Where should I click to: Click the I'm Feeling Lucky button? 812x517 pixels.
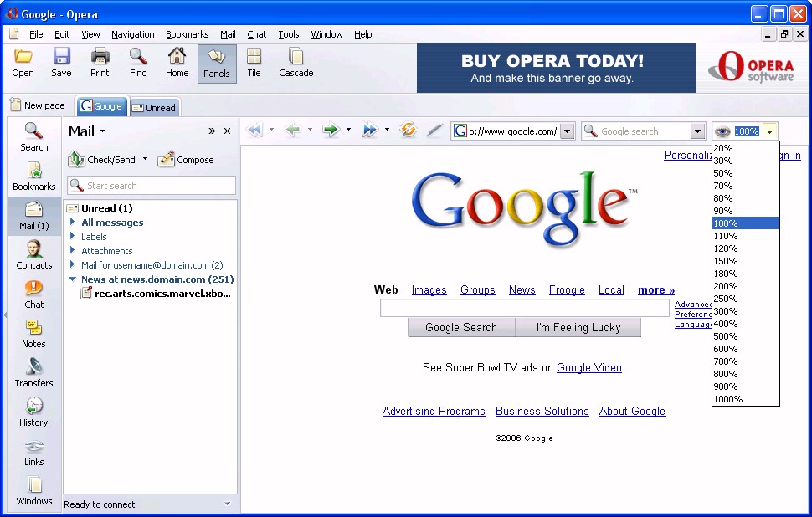(578, 327)
